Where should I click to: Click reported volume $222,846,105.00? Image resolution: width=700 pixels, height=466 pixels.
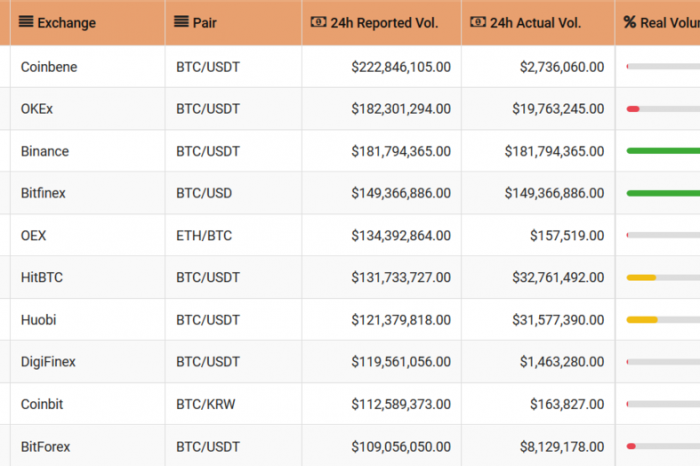[x=401, y=67]
